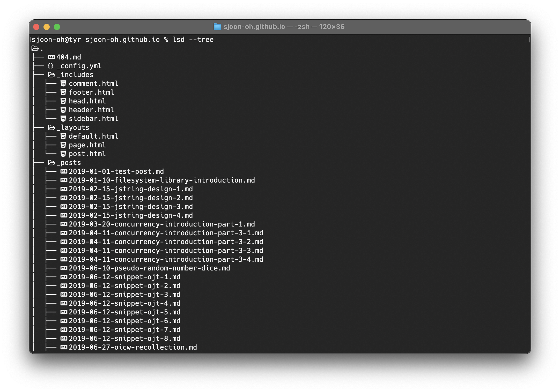Click the HTML5 icon beside comment.html
Viewport: 560px width, 392px height.
(63, 84)
